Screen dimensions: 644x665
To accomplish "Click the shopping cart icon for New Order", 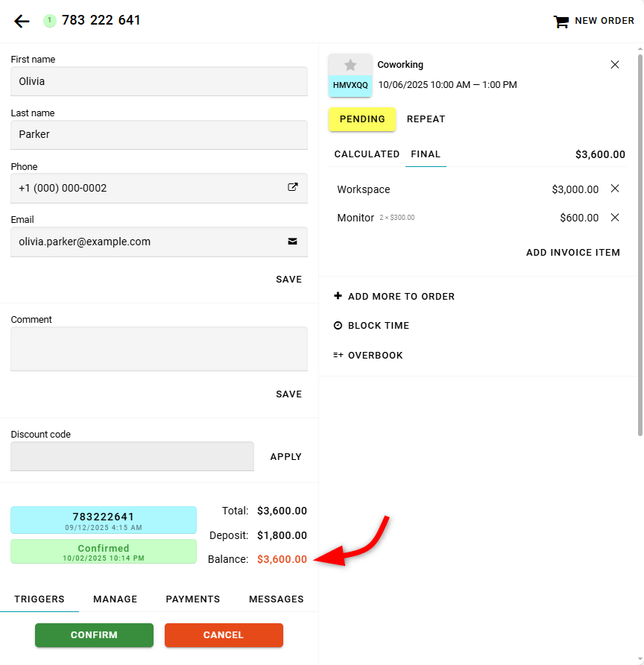I will click(x=561, y=21).
